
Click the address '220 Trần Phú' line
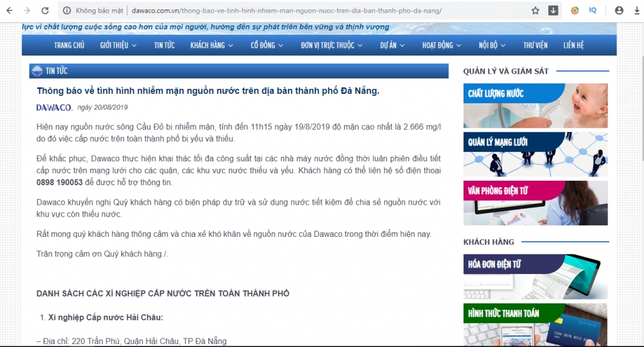(131, 341)
